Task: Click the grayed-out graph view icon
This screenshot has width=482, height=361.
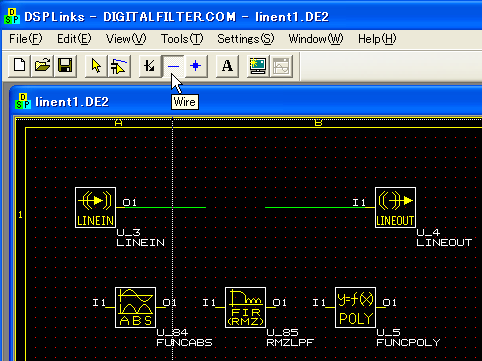Action: [281, 66]
